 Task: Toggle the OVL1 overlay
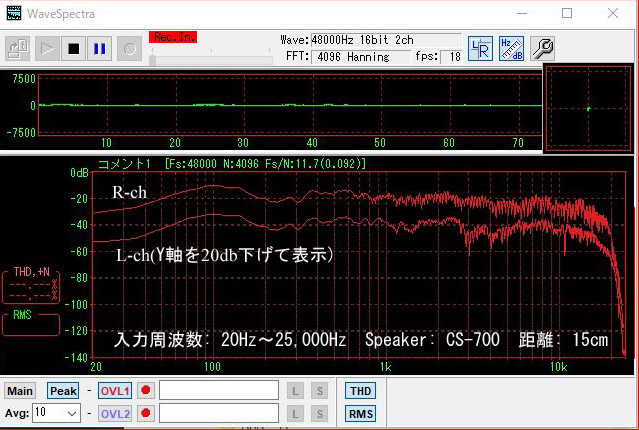point(114,390)
